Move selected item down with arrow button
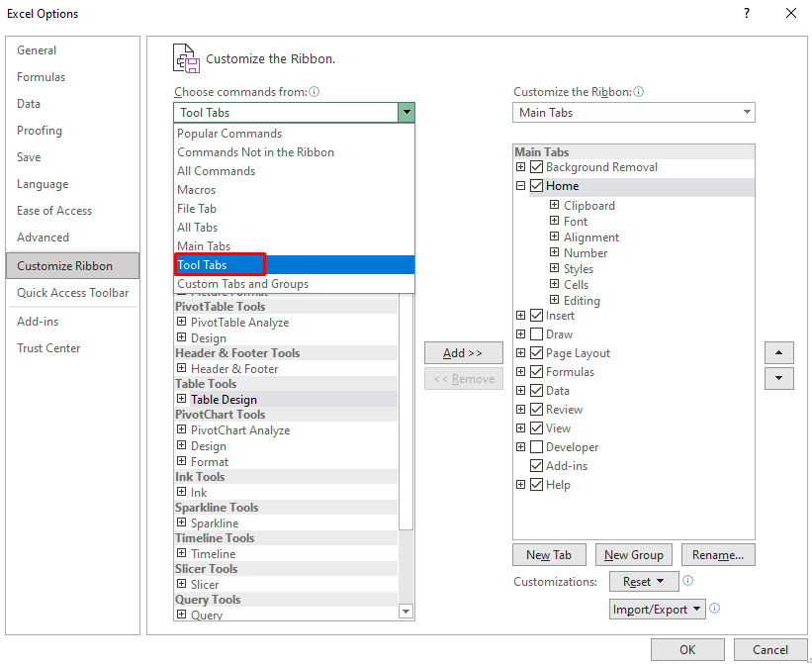This screenshot has height=664, width=812. (778, 378)
